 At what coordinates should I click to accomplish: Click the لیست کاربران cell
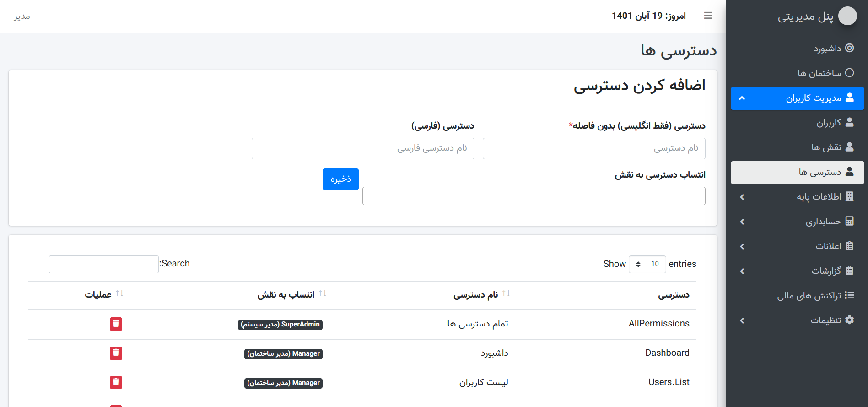(484, 382)
